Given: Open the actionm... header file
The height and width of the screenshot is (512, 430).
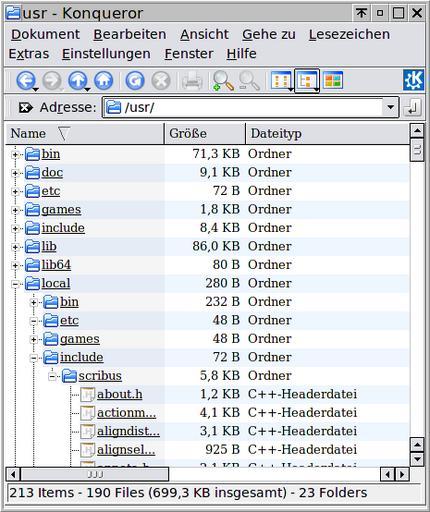Looking at the screenshot, I should [127, 413].
